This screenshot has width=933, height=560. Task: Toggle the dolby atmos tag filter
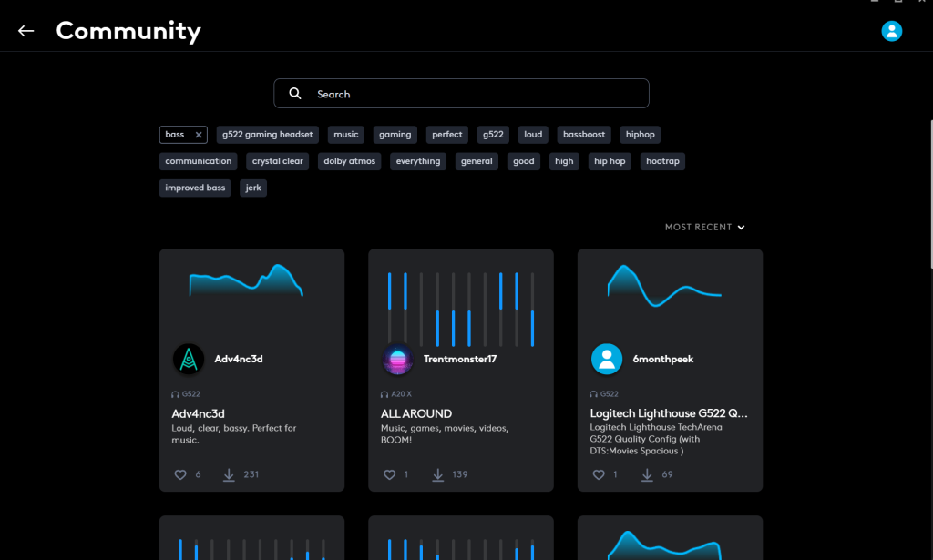click(x=350, y=161)
